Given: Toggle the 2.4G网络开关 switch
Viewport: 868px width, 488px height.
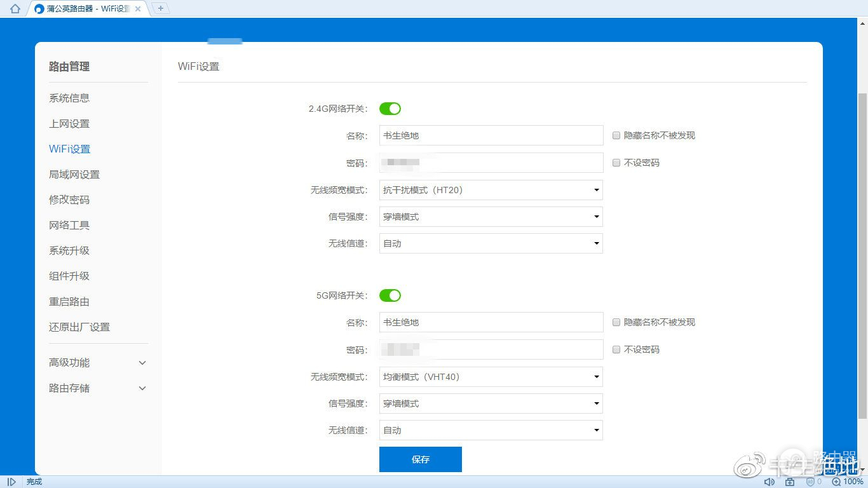Looking at the screenshot, I should (x=390, y=109).
